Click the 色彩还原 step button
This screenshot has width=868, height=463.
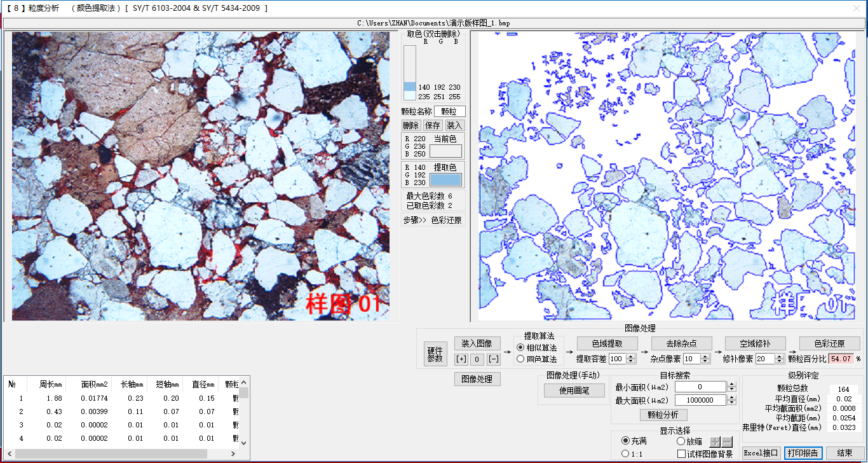(x=829, y=343)
